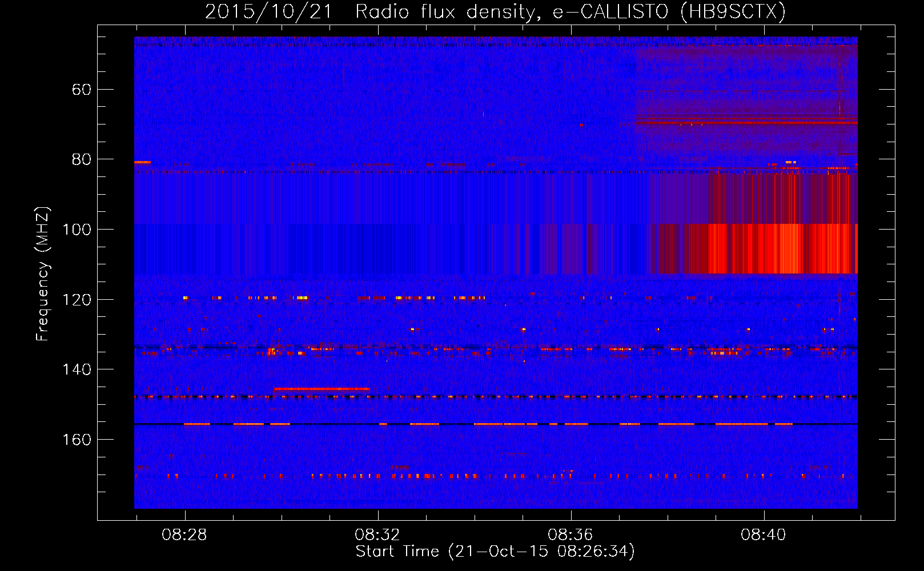Click the time tick label '08:28'
Screen dimensions: 924x571
click(184, 535)
